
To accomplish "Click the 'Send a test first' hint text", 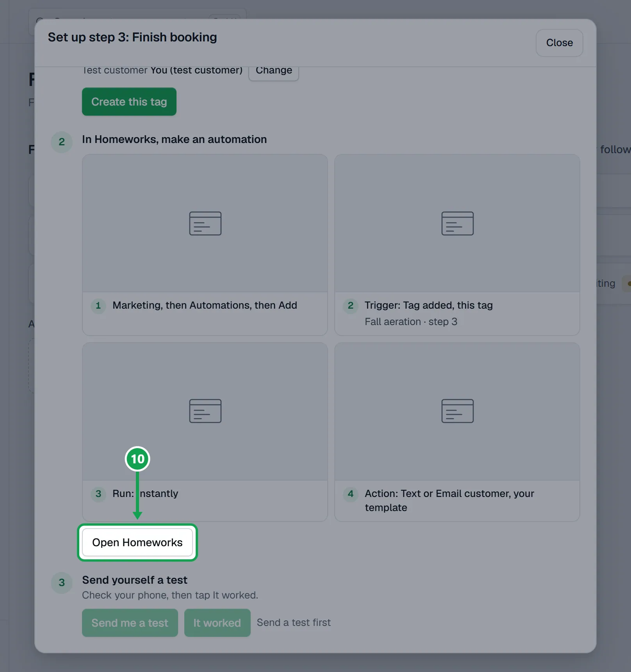I will [x=294, y=622].
